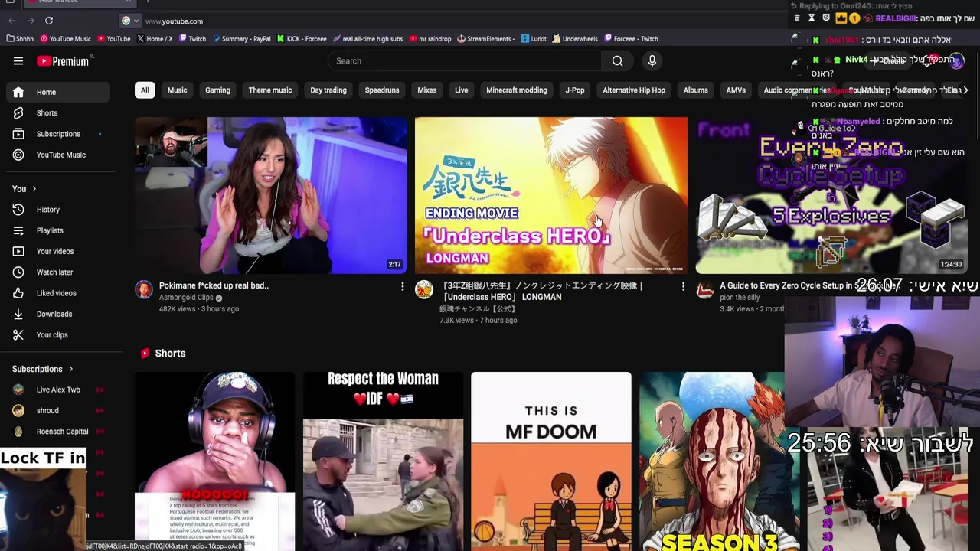Select the Gaming filter chip

tap(217, 90)
